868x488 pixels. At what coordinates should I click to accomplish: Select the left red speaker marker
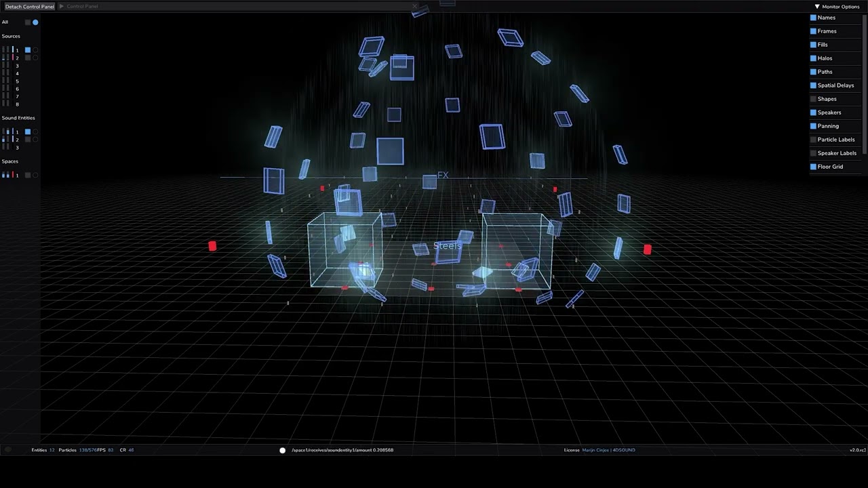(x=212, y=246)
